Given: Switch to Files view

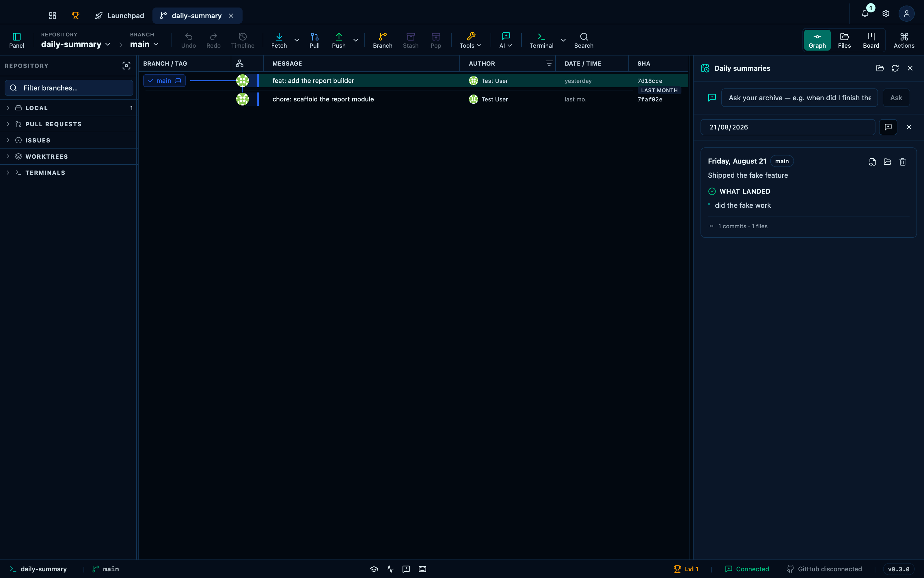Looking at the screenshot, I should [x=844, y=40].
